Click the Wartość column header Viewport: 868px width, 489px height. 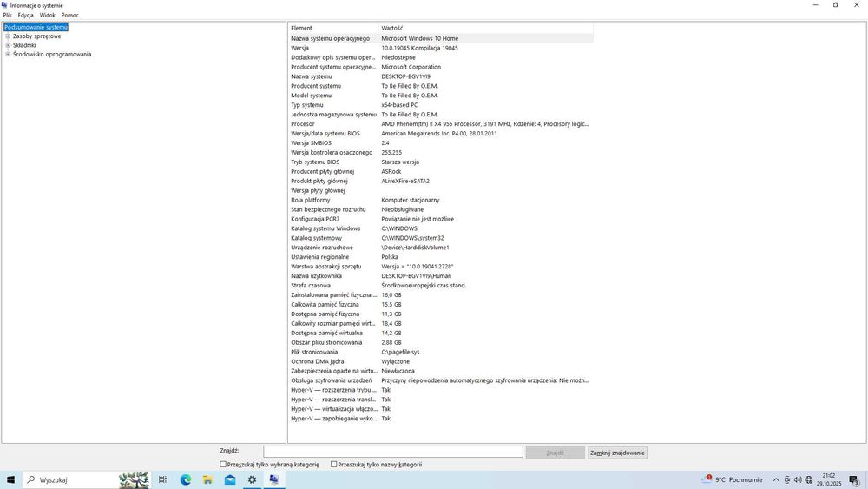pos(486,28)
